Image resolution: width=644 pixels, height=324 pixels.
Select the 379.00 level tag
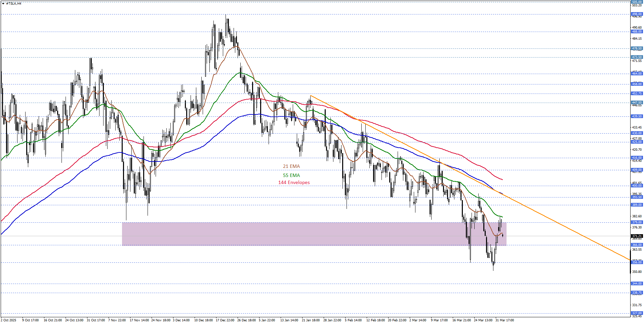pyautogui.click(x=637, y=222)
